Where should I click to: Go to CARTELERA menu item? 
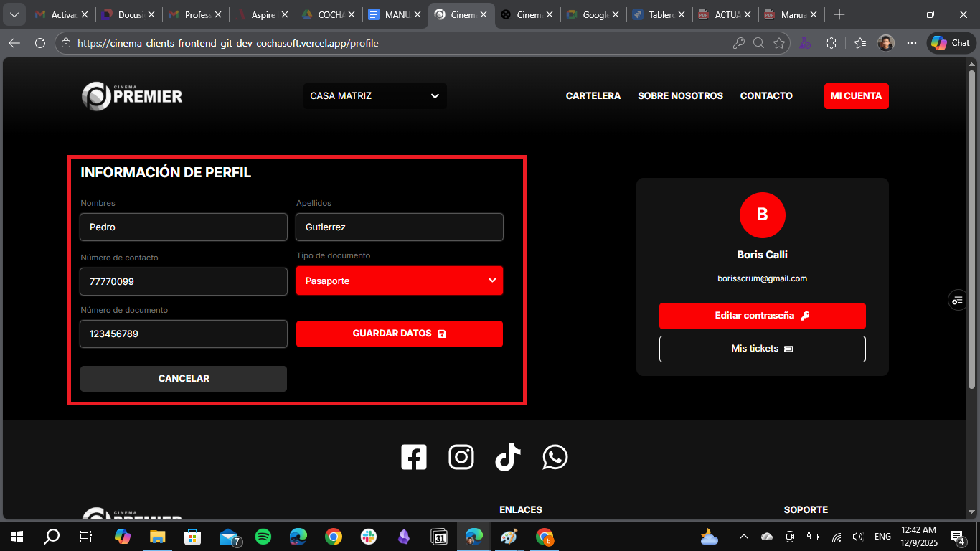click(593, 96)
